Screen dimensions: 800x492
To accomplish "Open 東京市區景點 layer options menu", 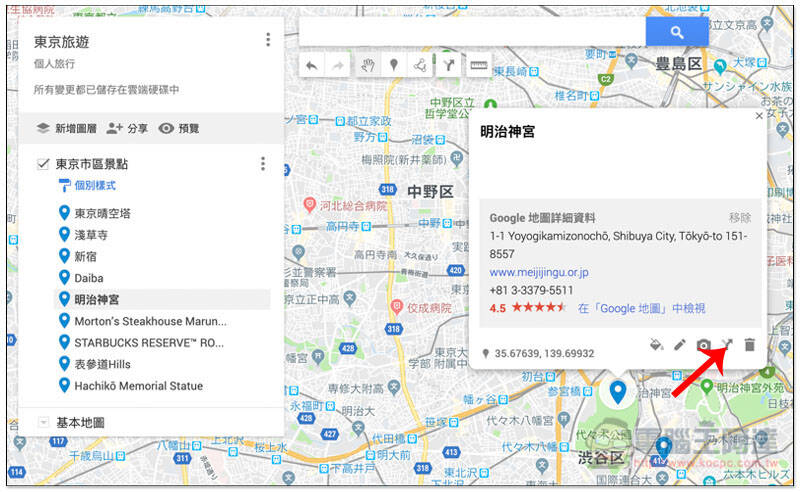I will click(263, 164).
